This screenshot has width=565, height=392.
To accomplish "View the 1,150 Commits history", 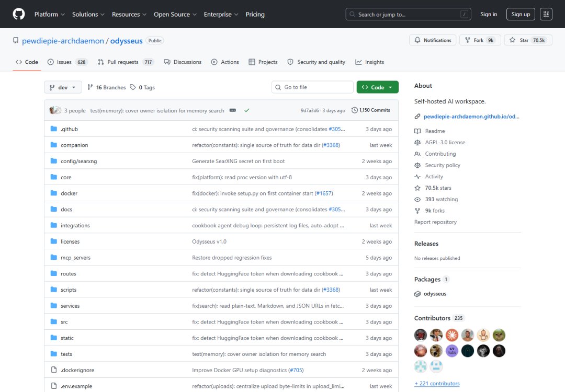I will (x=371, y=110).
